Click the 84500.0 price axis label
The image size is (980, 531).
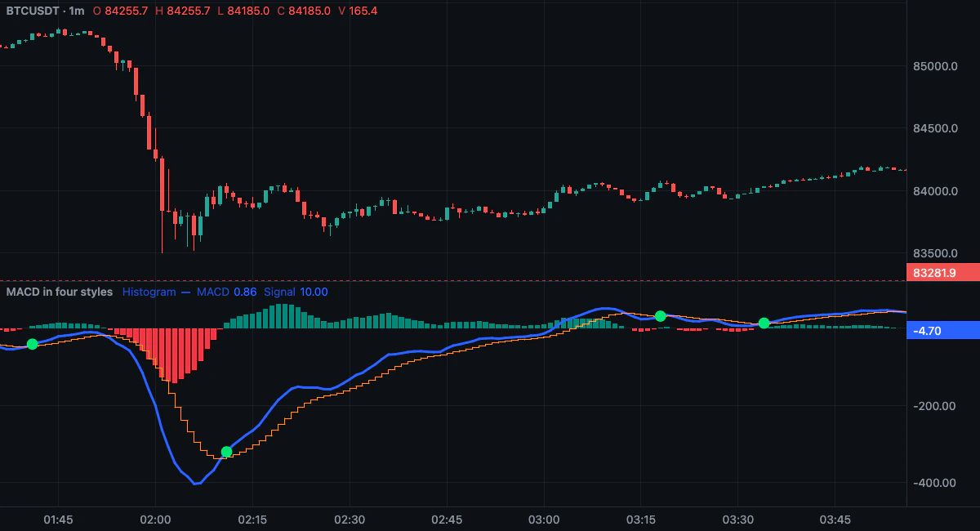click(934, 129)
